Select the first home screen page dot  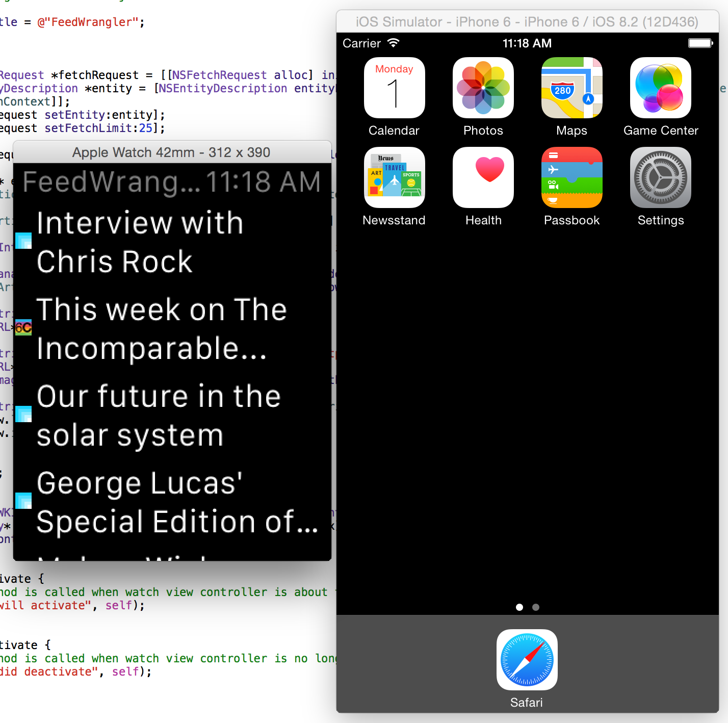(519, 607)
